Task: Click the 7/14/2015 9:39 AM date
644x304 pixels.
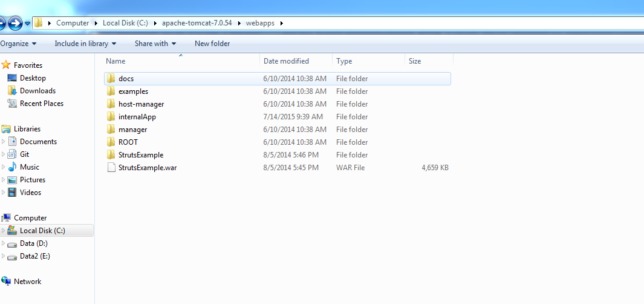Action: 293,117
